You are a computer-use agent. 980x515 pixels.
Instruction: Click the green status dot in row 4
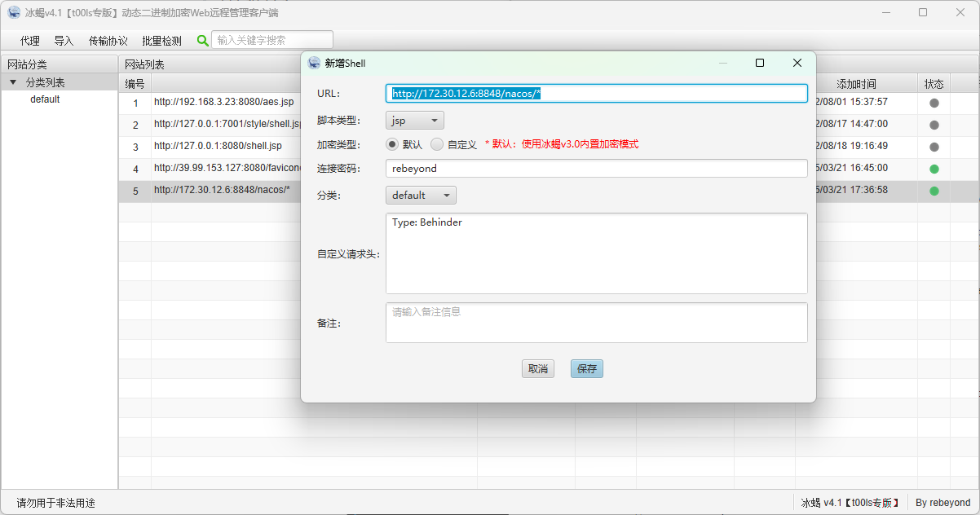(x=934, y=169)
